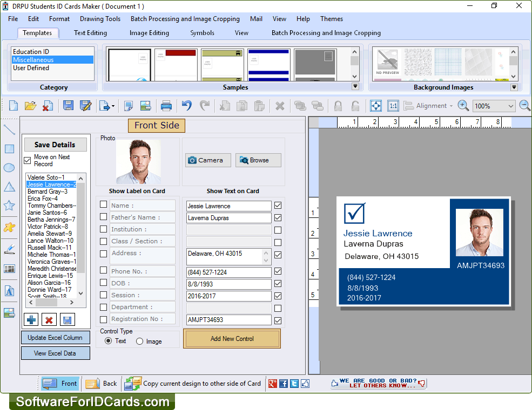The height and width of the screenshot is (410, 532).
Task: Click the View Excel Data button
Action: [x=55, y=353]
